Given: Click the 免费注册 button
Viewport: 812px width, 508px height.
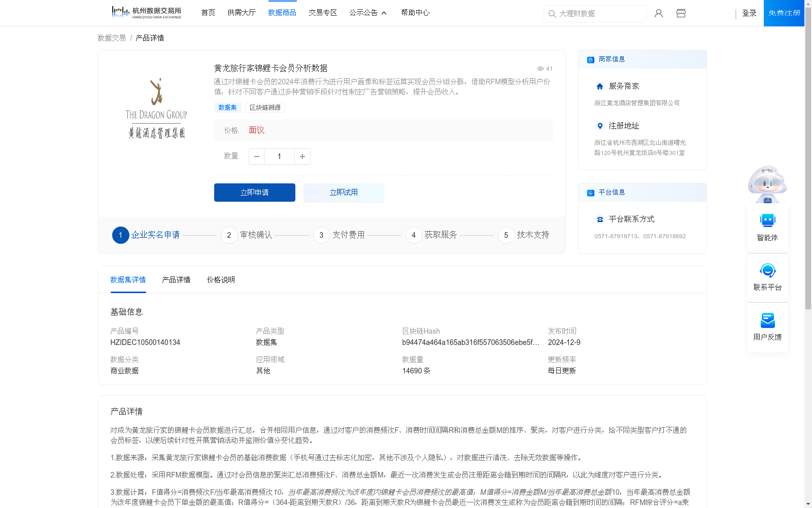Looking at the screenshot, I should click(784, 13).
